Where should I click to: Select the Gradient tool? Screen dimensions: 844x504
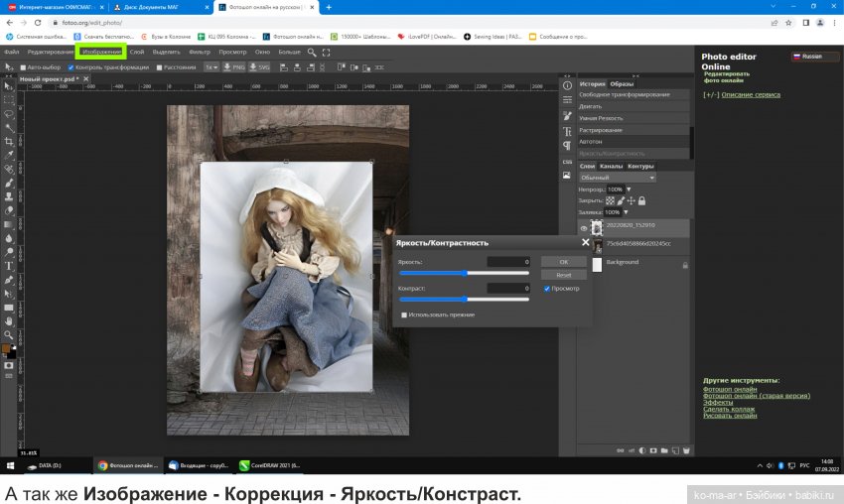[9, 224]
